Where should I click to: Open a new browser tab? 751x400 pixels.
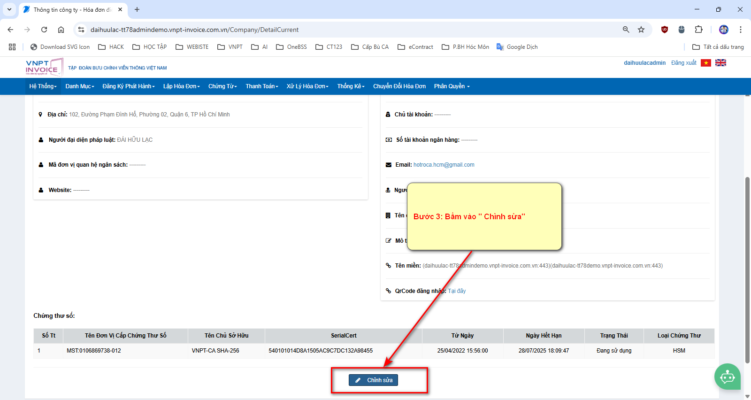[x=137, y=10]
